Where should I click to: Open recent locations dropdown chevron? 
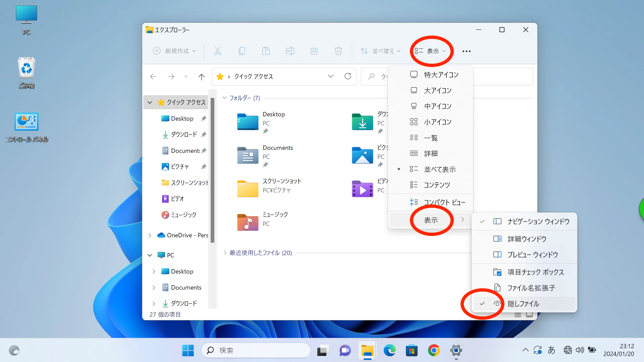click(186, 77)
